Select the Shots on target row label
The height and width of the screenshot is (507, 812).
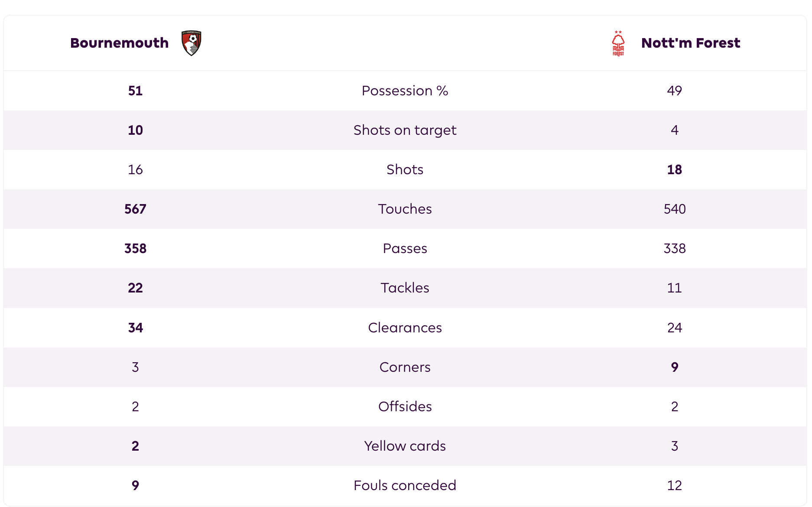405,130
